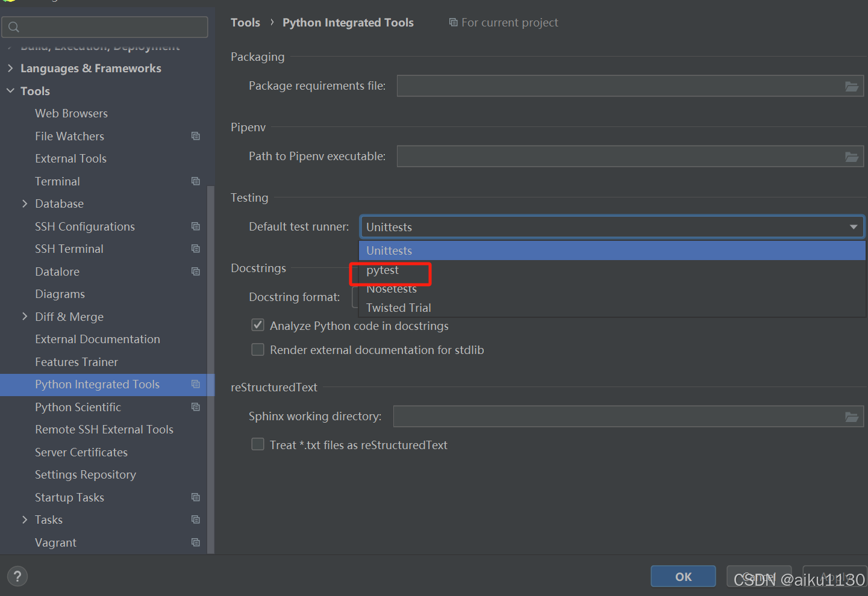Viewport: 868px width, 596px height.
Task: Open SSH Terminal settings
Action: click(x=69, y=249)
